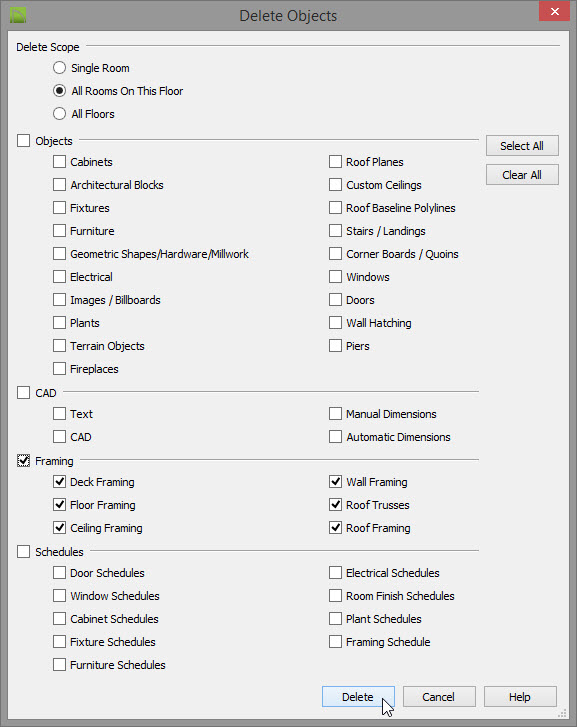Open Help for this dialog

click(x=520, y=697)
